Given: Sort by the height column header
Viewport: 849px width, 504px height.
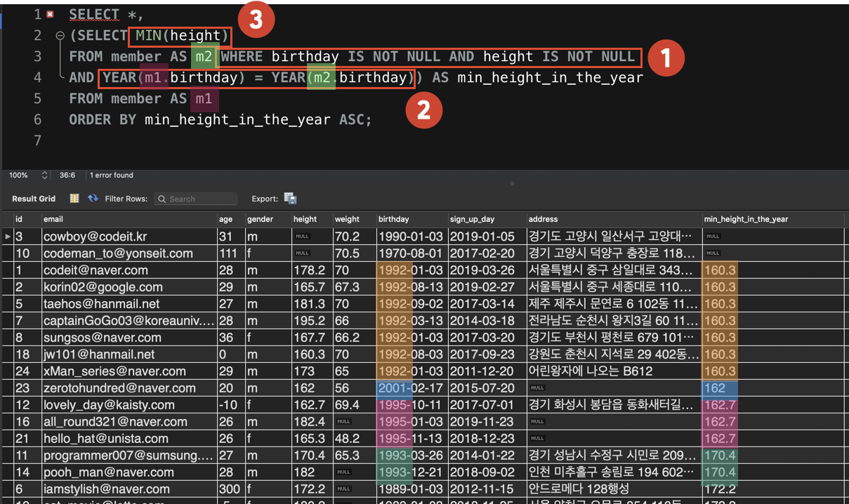Looking at the screenshot, I should point(312,219).
